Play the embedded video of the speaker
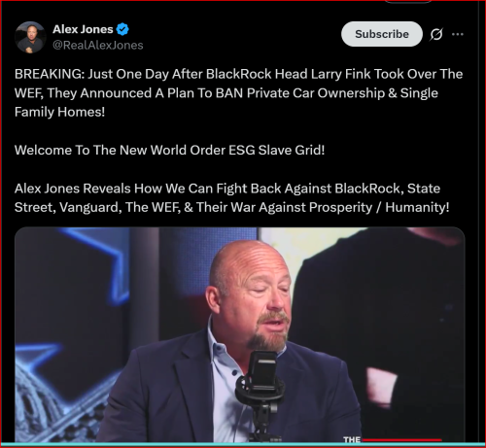 pyautogui.click(x=240, y=333)
